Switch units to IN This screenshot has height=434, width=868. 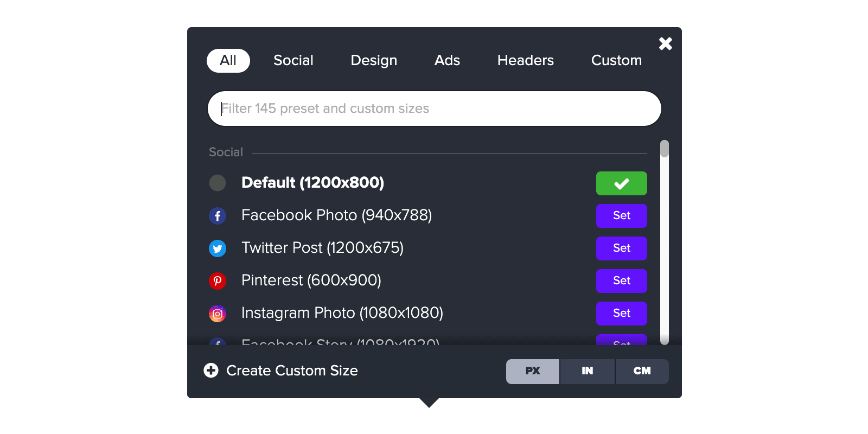click(587, 371)
